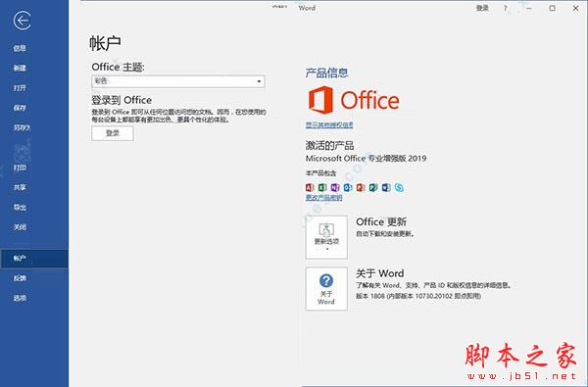Select the highlighted 帐户 sidebar tab

34,259
